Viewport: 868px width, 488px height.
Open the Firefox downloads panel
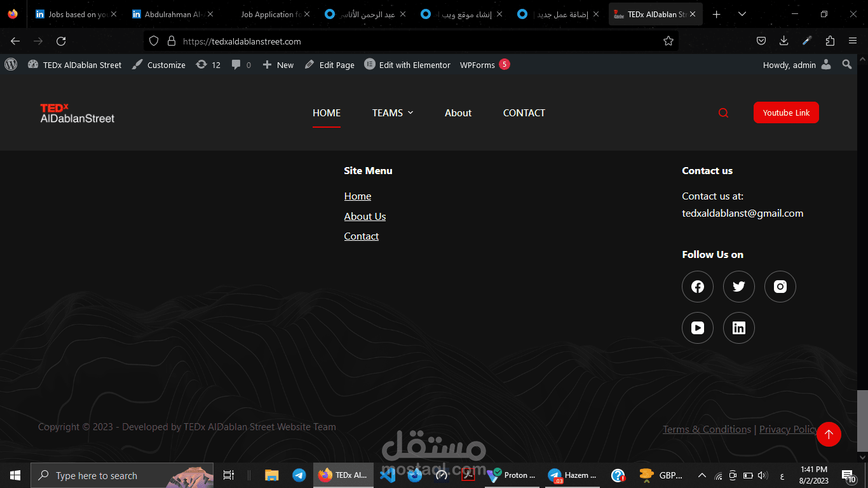tap(783, 41)
